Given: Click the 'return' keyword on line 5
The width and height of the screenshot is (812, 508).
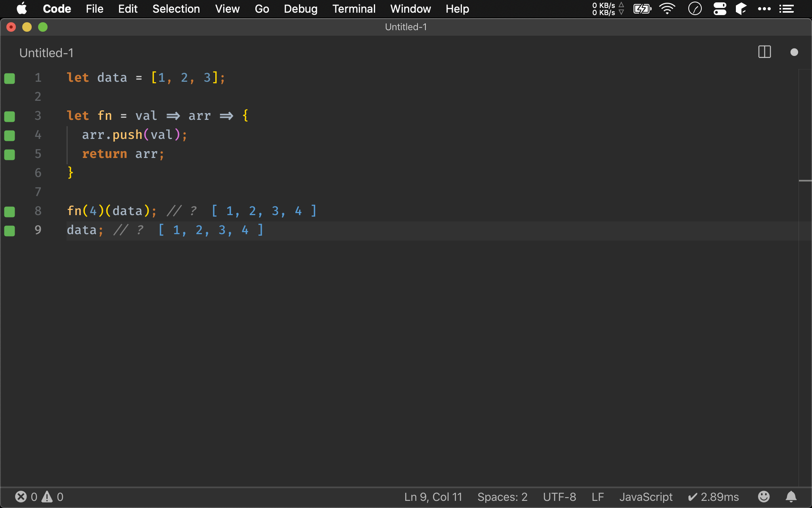Looking at the screenshot, I should [104, 154].
